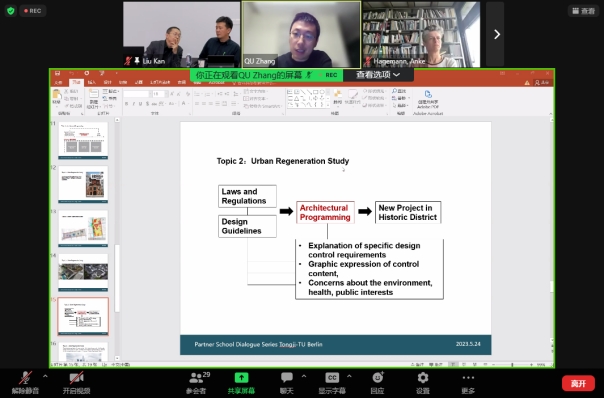Toggle bold formatting in PowerPoint ribbon

coord(126,104)
